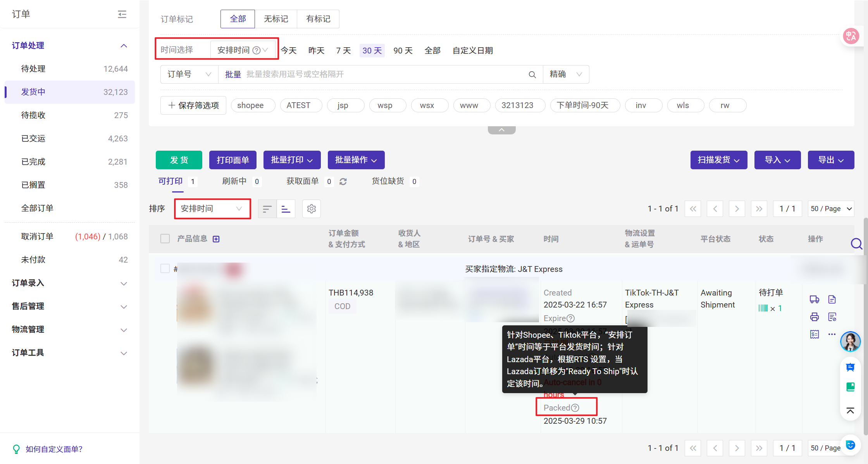Screen dimensions: 868x464
Task: Change top 50 / Page size dropdown
Action: [831, 209]
